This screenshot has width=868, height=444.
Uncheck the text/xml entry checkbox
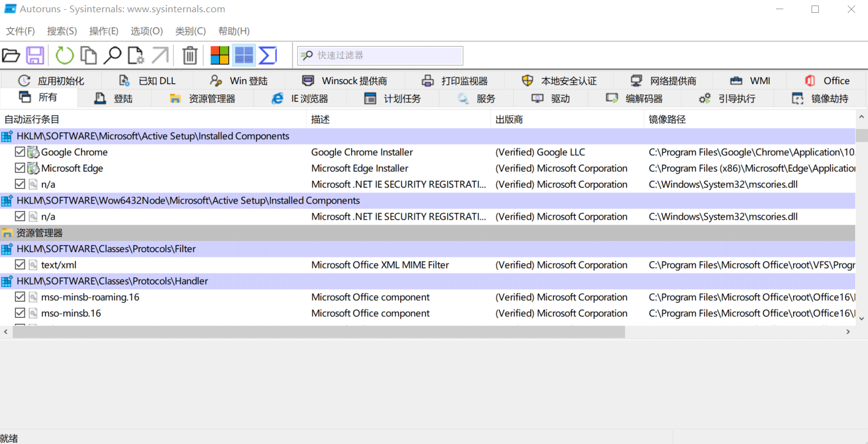(20, 265)
